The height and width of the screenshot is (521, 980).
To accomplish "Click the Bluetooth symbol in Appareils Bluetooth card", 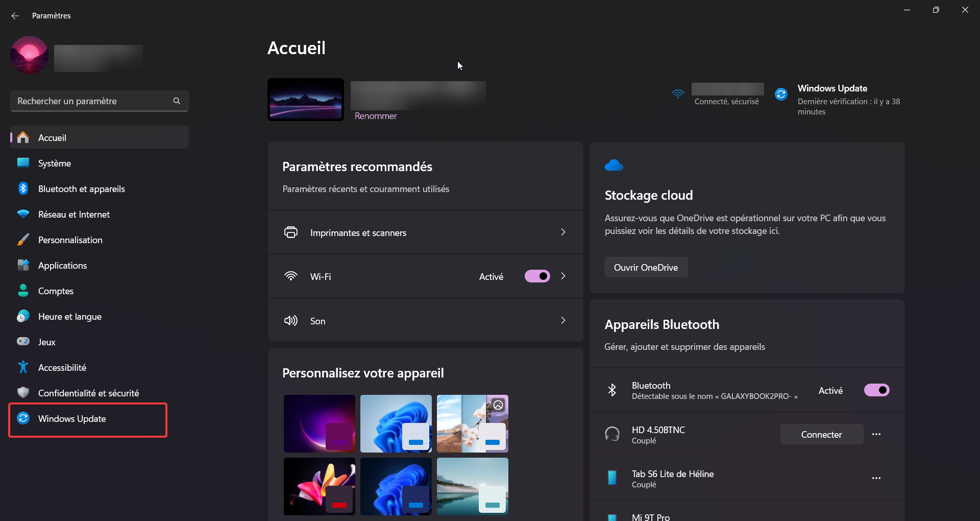I will [612, 390].
